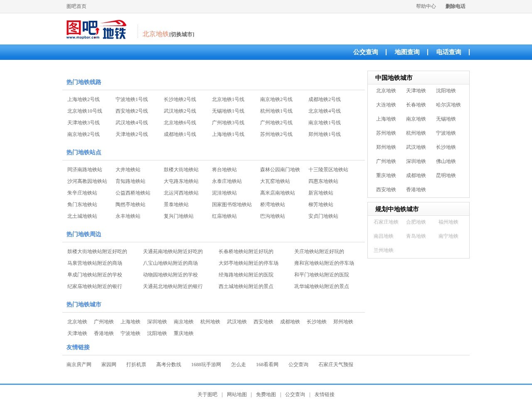The height and width of the screenshot is (399, 532).
Task: Click 删除电话 link
Action: click(456, 6)
